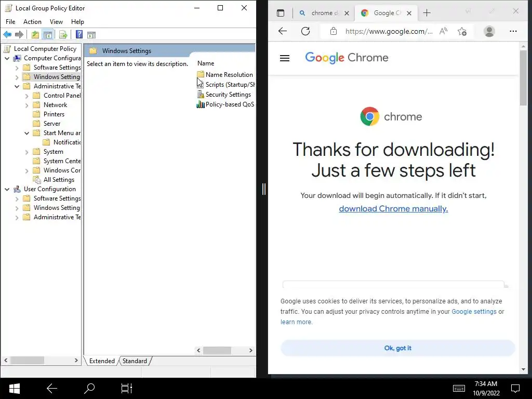Switch to the Standard tab

pos(135,361)
